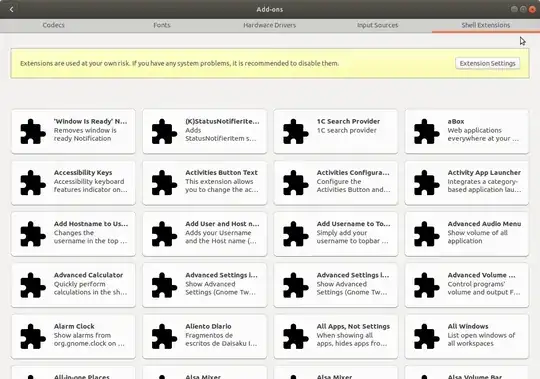Open the Activity App Launcher tile

pyautogui.click(x=467, y=183)
